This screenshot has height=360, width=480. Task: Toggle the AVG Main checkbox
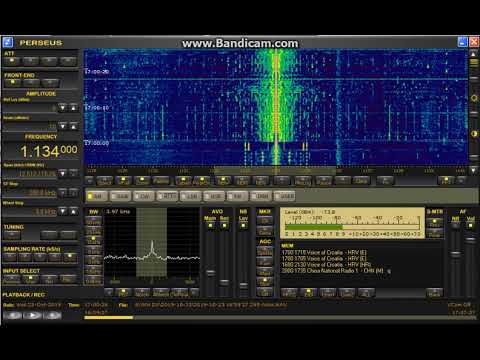point(210,226)
